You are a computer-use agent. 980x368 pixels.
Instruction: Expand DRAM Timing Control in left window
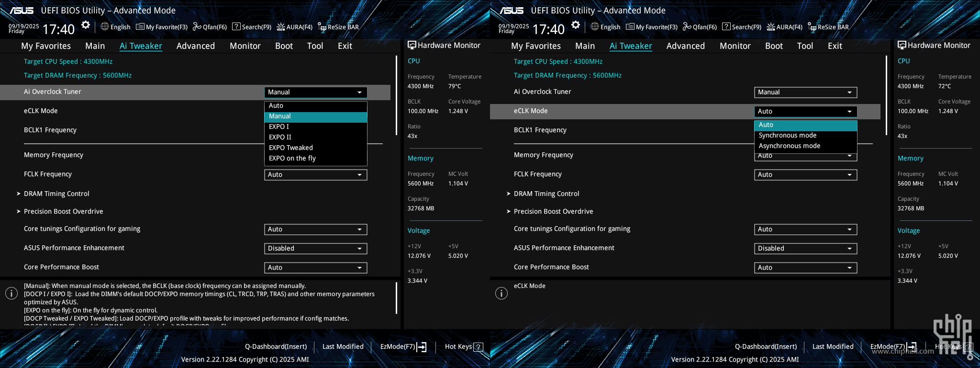[56, 194]
